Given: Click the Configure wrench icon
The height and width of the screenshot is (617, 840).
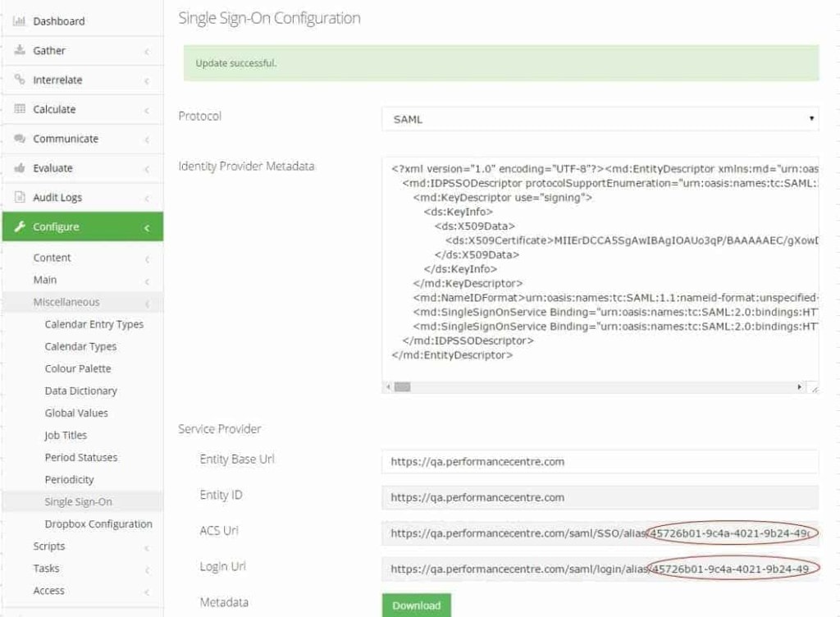Looking at the screenshot, I should click(20, 226).
